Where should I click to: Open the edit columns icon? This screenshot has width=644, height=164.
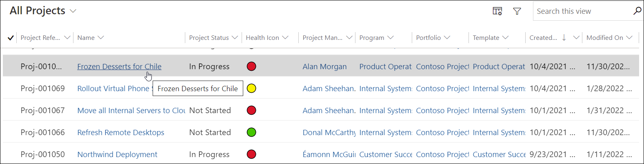click(x=497, y=11)
